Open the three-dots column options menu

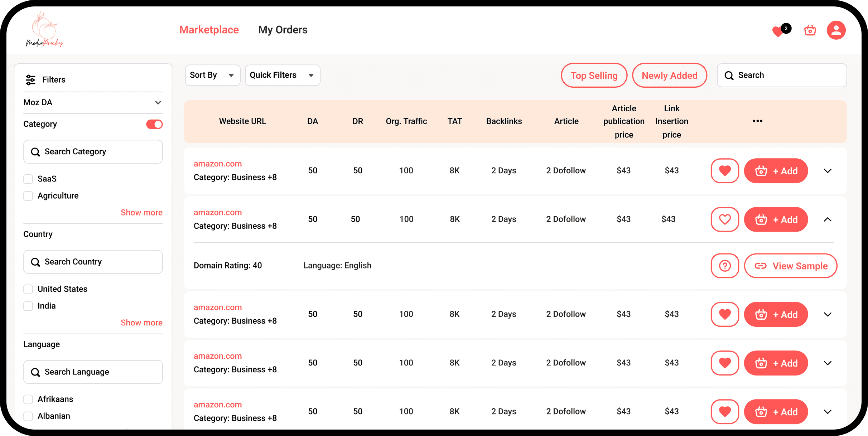(757, 121)
